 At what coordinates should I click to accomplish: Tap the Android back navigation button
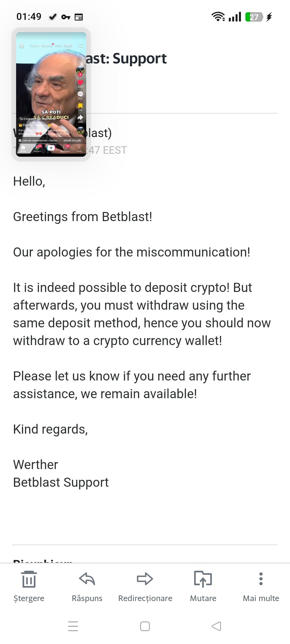pyautogui.click(x=216, y=626)
